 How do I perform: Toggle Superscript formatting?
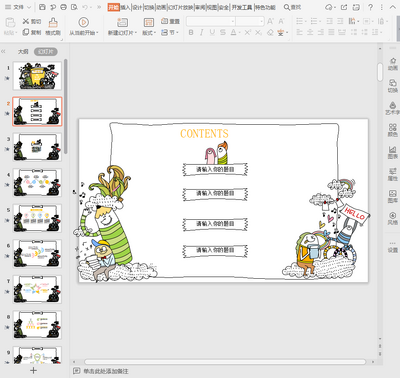pos(248,32)
